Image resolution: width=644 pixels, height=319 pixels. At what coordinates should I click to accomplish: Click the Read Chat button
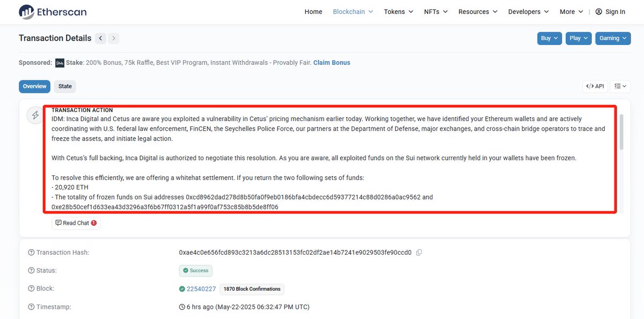click(x=76, y=223)
